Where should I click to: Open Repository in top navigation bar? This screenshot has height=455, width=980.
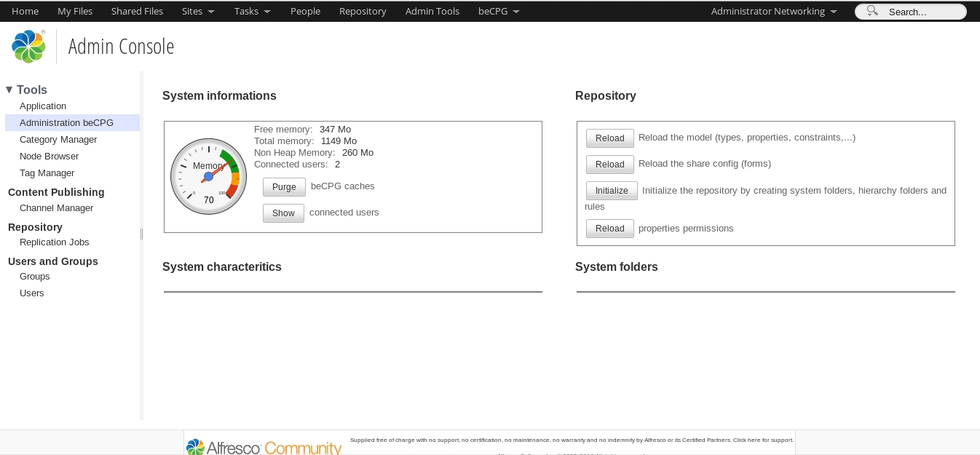(x=363, y=11)
